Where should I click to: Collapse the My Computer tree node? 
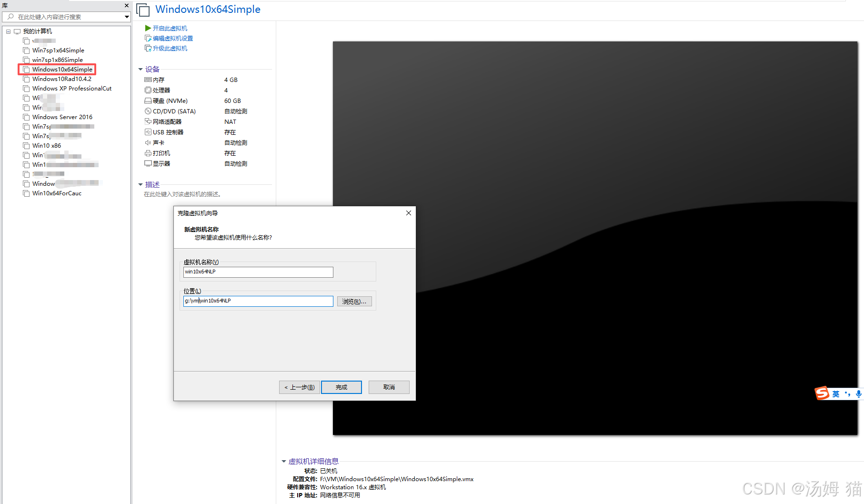pyautogui.click(x=8, y=31)
